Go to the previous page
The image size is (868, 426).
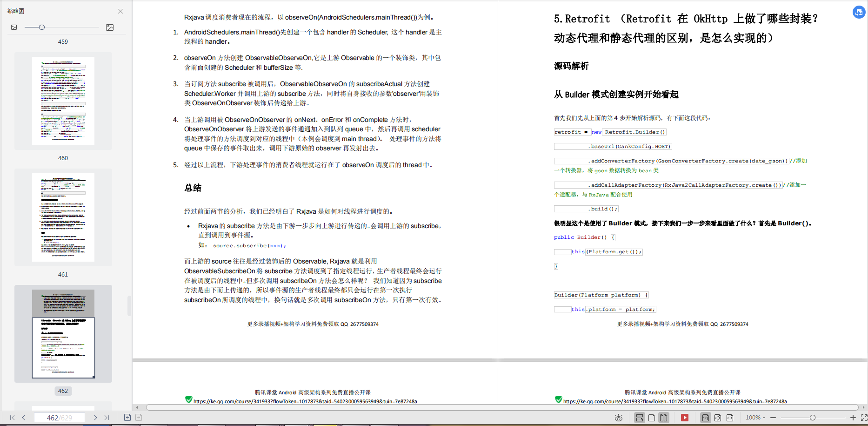pos(24,418)
